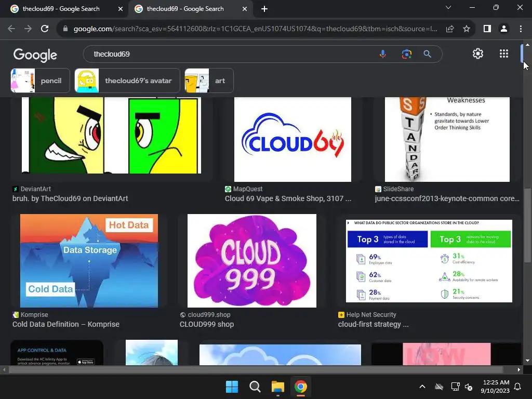Go to the Google logo homepage

coord(35,55)
